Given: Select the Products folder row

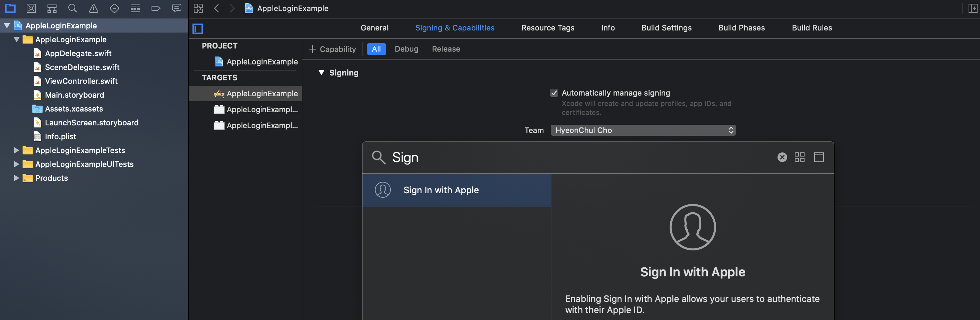Looking at the screenshot, I should tap(94, 178).
